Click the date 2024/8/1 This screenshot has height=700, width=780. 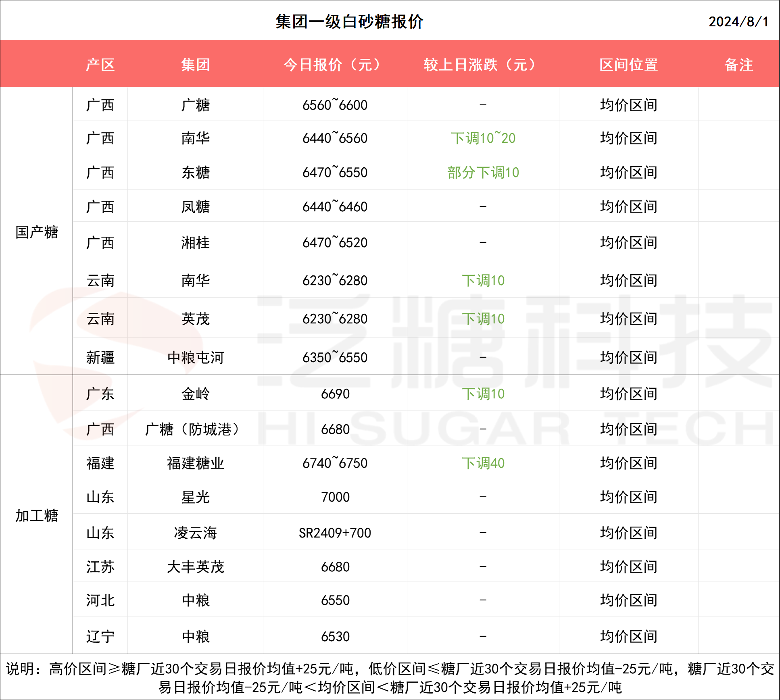click(x=738, y=22)
